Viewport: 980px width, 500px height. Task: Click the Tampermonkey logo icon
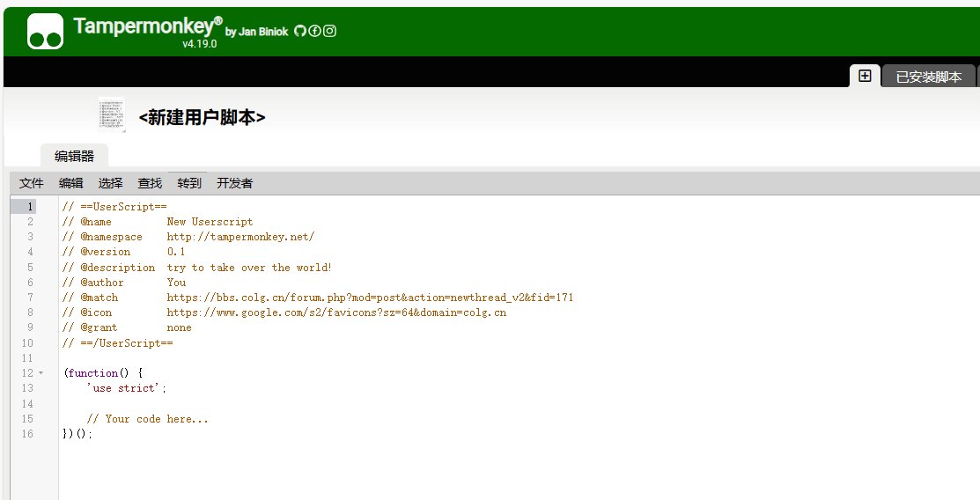tap(45, 32)
